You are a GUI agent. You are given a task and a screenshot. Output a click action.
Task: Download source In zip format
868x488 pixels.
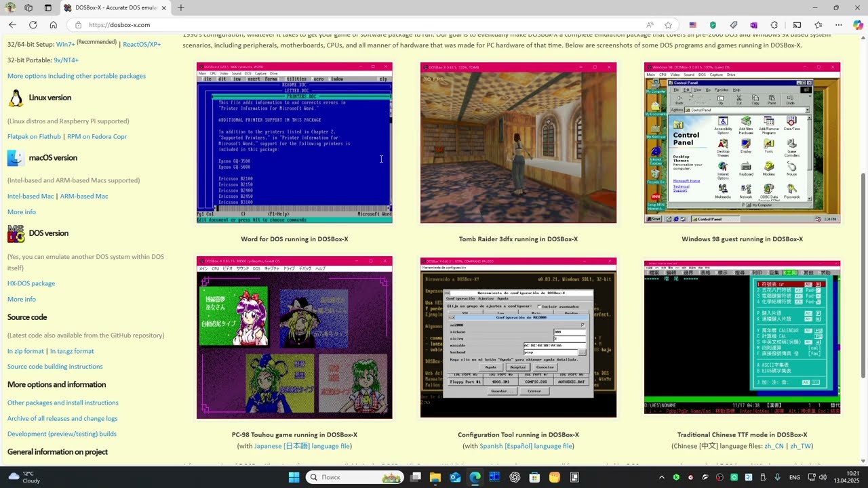click(x=26, y=351)
